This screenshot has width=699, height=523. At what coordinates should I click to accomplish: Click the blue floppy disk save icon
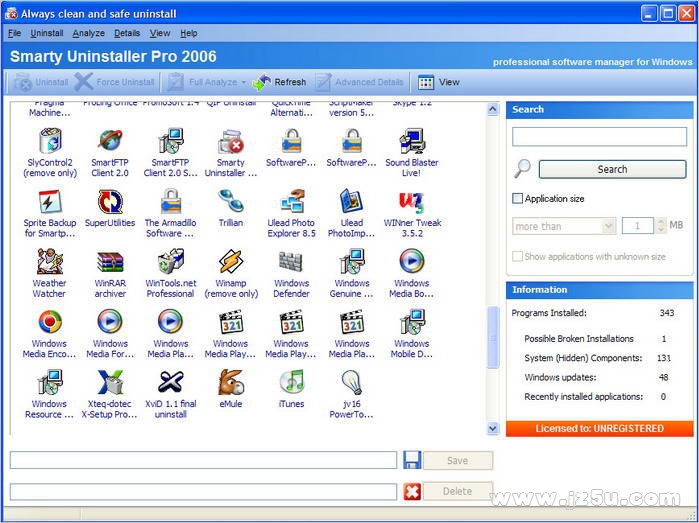click(x=412, y=460)
